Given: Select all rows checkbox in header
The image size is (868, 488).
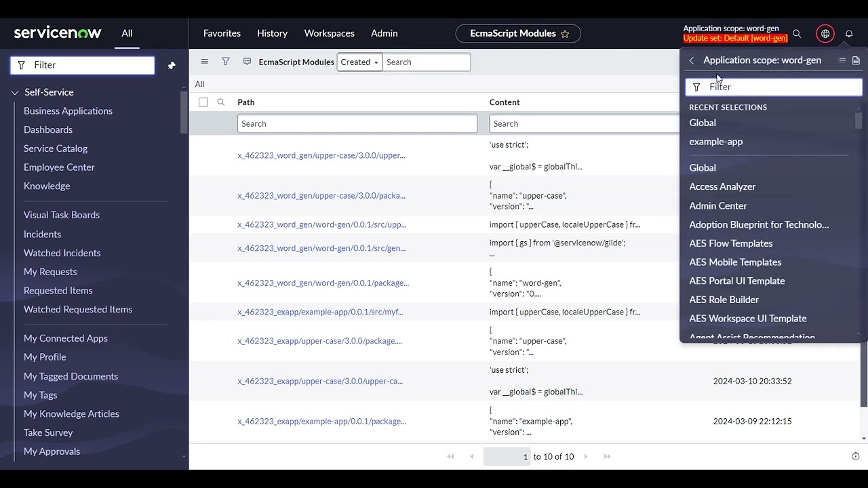Looking at the screenshot, I should point(203,102).
